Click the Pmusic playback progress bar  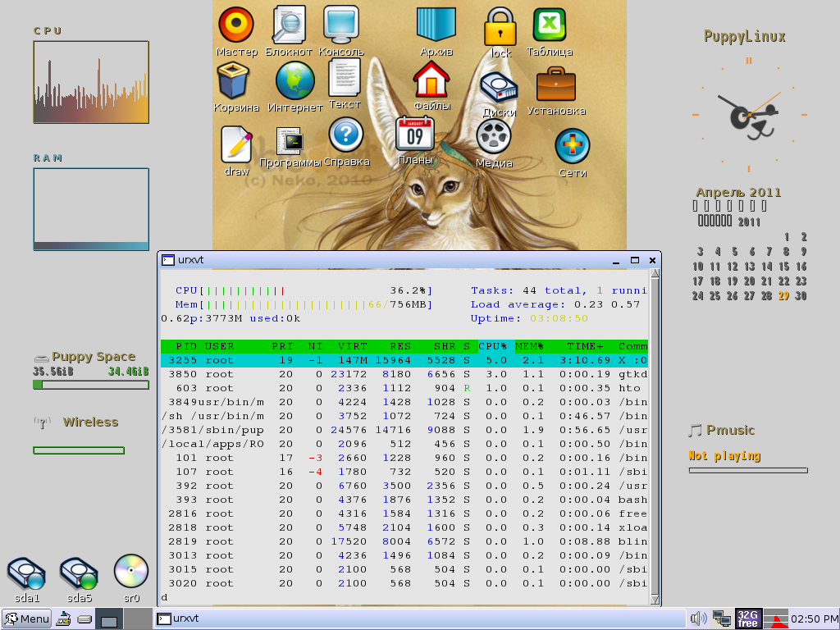coord(748,470)
